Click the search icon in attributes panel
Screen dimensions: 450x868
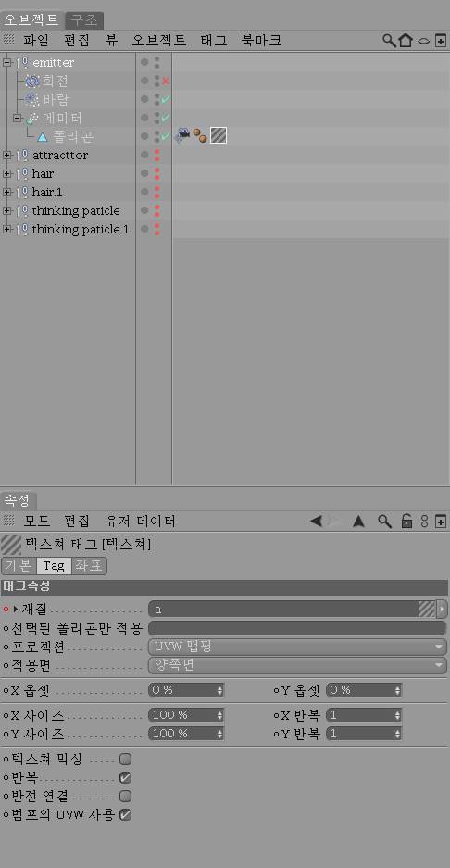(x=384, y=521)
